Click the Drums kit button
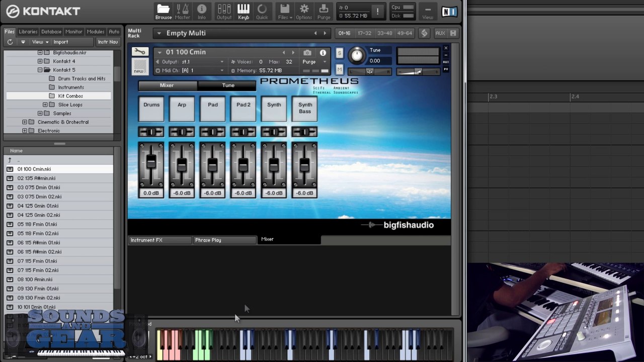 [151, 108]
